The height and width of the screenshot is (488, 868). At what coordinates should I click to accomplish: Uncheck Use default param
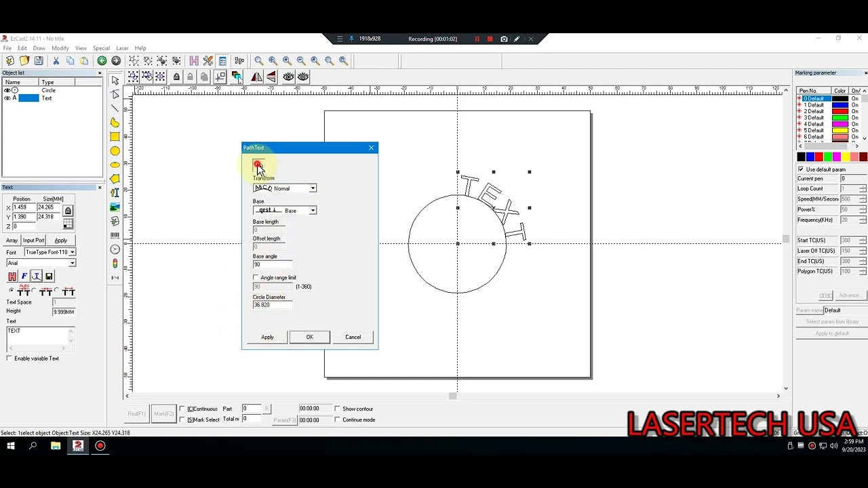point(801,169)
